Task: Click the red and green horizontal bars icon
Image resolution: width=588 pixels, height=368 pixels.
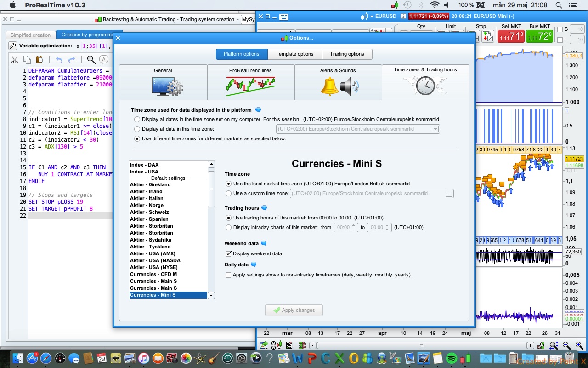Action: [x=302, y=345]
